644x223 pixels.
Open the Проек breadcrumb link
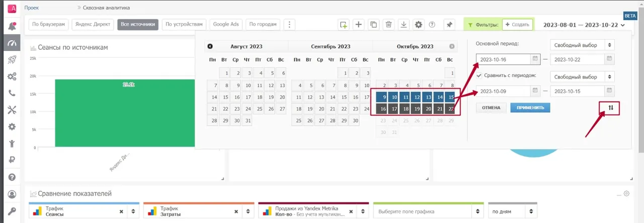tap(31, 8)
